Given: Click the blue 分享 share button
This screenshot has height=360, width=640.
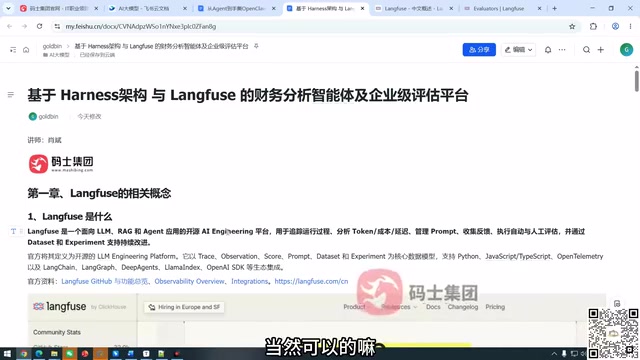Looking at the screenshot, I should click(479, 50).
